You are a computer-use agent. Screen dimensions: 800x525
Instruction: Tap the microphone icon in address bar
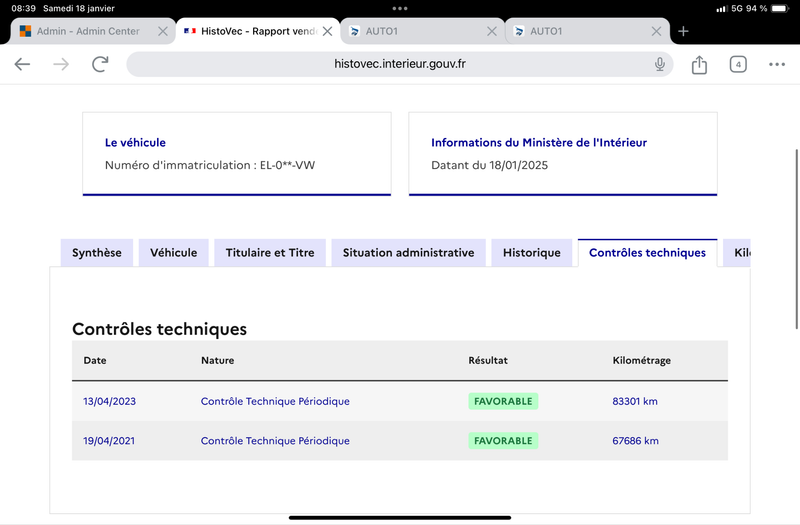tap(660, 64)
